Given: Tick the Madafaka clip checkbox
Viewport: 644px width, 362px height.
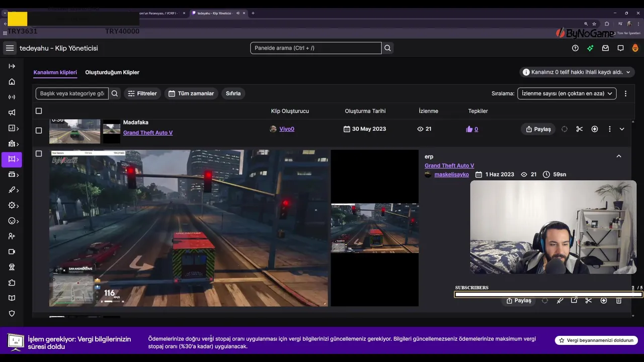Looking at the screenshot, I should (x=39, y=130).
